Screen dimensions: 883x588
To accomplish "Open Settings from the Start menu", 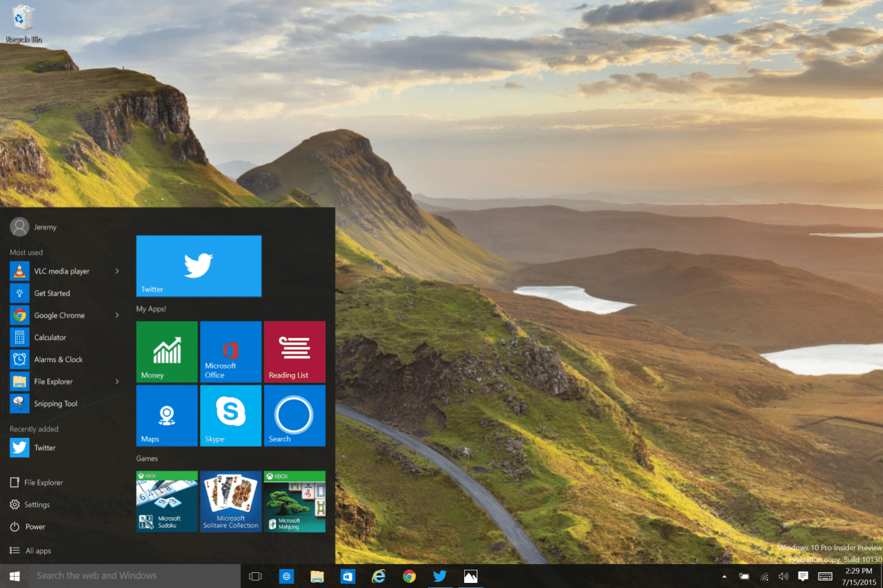I will 38,504.
